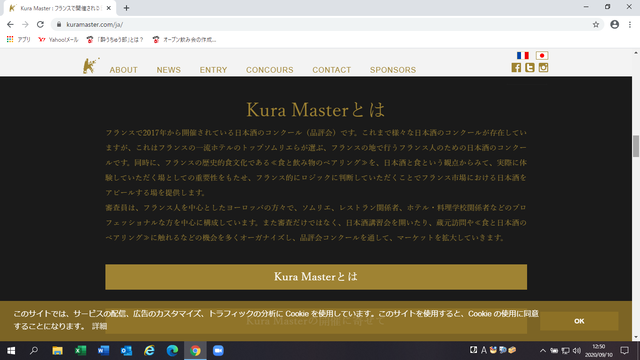Switch site language to Japanese flag
This screenshot has height=360, width=640.
(x=542, y=56)
